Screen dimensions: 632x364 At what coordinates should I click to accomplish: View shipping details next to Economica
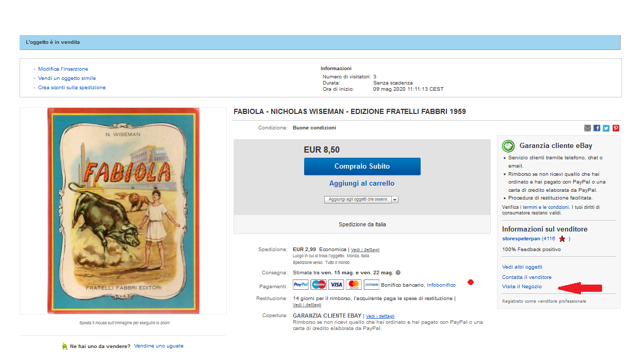[365, 250]
